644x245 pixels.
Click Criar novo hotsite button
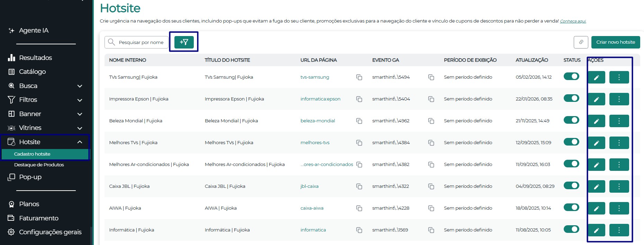tap(616, 42)
